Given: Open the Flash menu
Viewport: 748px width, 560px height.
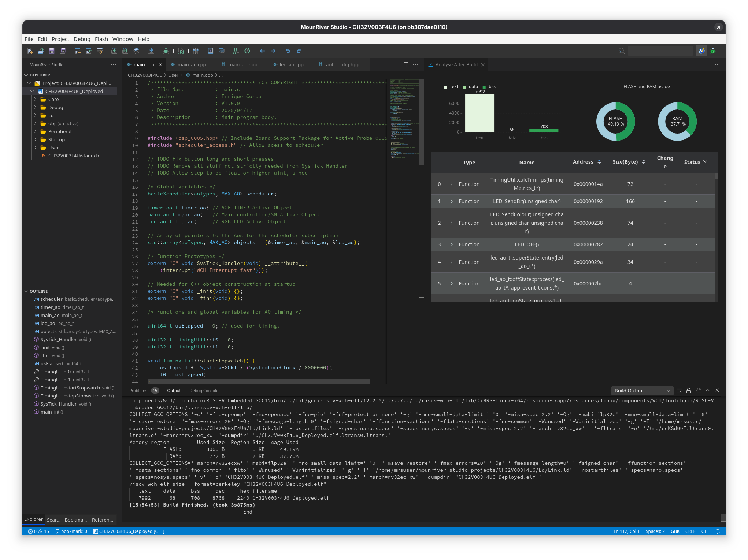Looking at the screenshot, I should [x=101, y=39].
